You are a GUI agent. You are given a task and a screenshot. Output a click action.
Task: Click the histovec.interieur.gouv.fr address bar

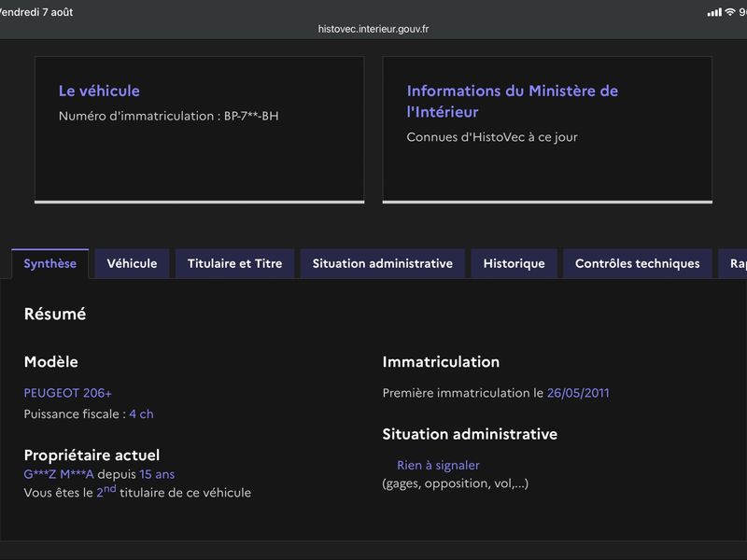(x=373, y=29)
